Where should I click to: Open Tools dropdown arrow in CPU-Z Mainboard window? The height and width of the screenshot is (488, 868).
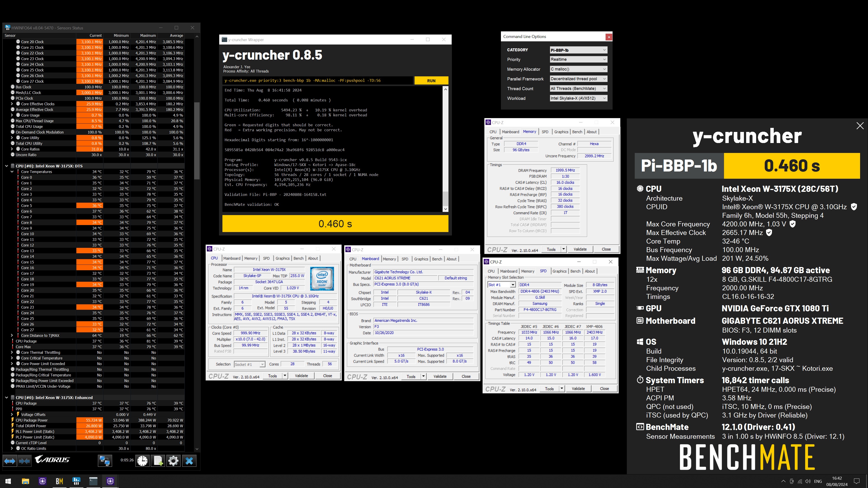[423, 377]
